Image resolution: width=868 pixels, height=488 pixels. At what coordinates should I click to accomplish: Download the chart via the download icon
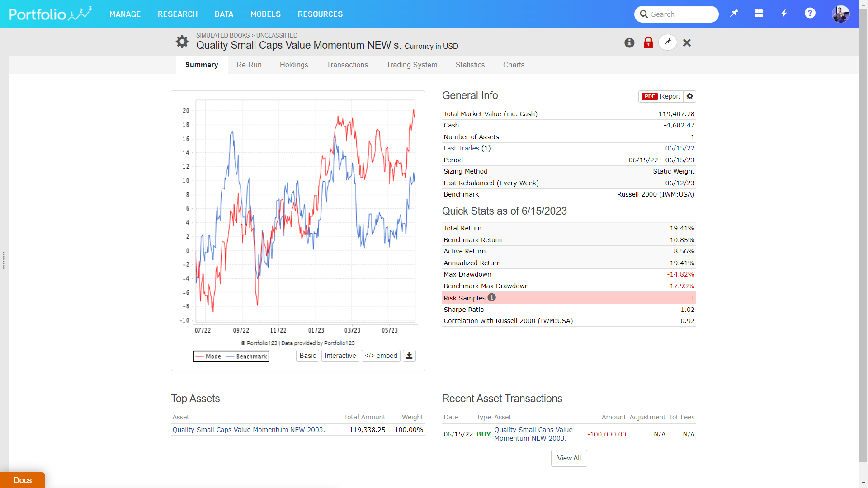(409, 356)
